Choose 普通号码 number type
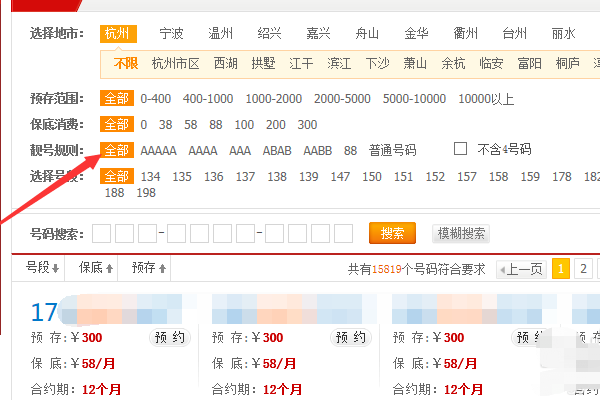The height and width of the screenshot is (400, 600). tap(393, 150)
